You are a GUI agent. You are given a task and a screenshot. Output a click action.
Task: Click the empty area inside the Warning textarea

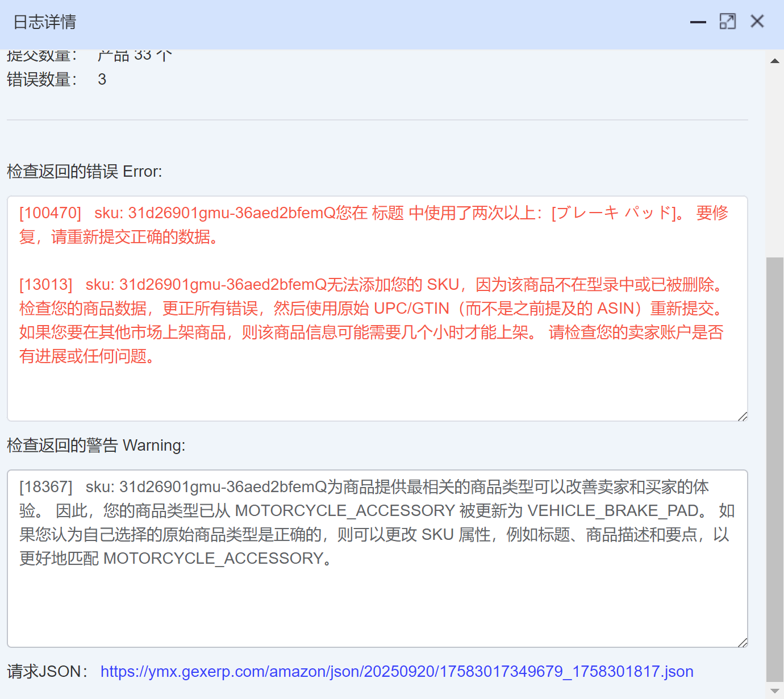375,608
